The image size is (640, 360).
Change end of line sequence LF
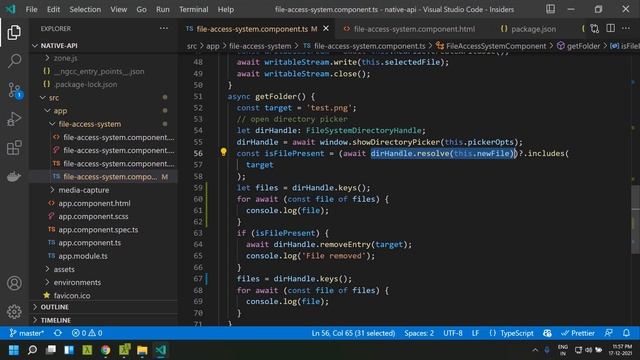[x=476, y=333]
